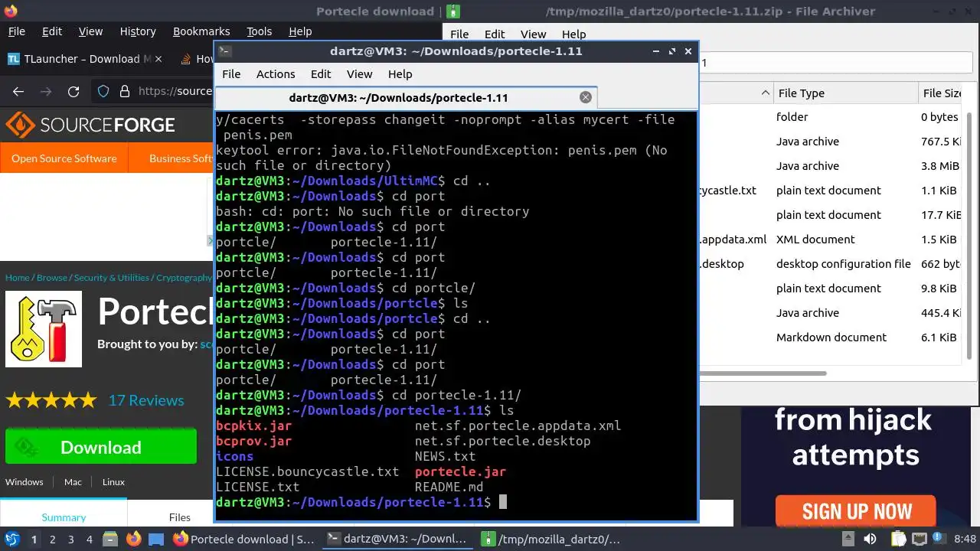Image resolution: width=980 pixels, height=551 pixels.
Task: Switch to workspace 3
Action: click(70, 540)
